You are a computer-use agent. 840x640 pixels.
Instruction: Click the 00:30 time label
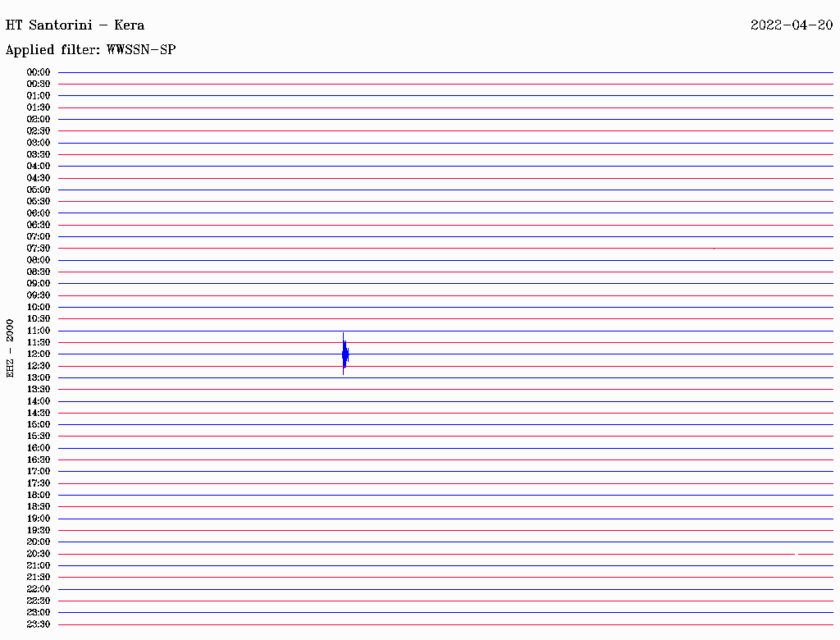(x=39, y=85)
